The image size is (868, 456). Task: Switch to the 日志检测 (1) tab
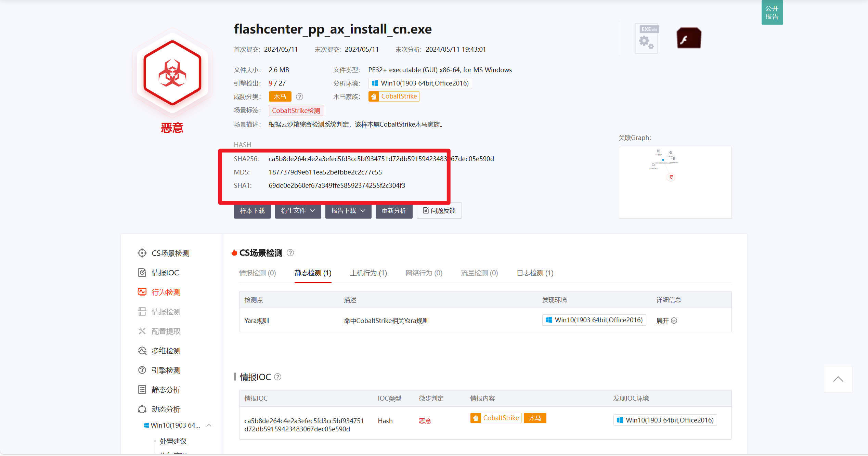(535, 273)
